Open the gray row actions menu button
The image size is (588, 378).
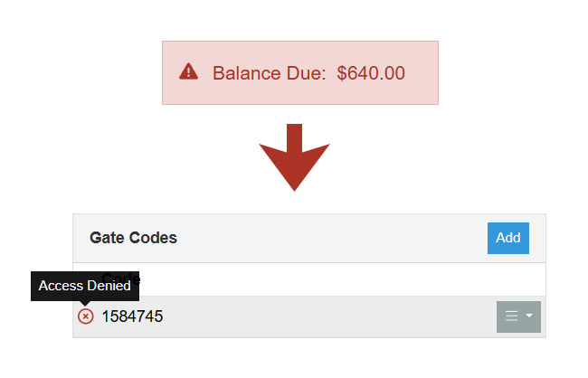point(518,317)
